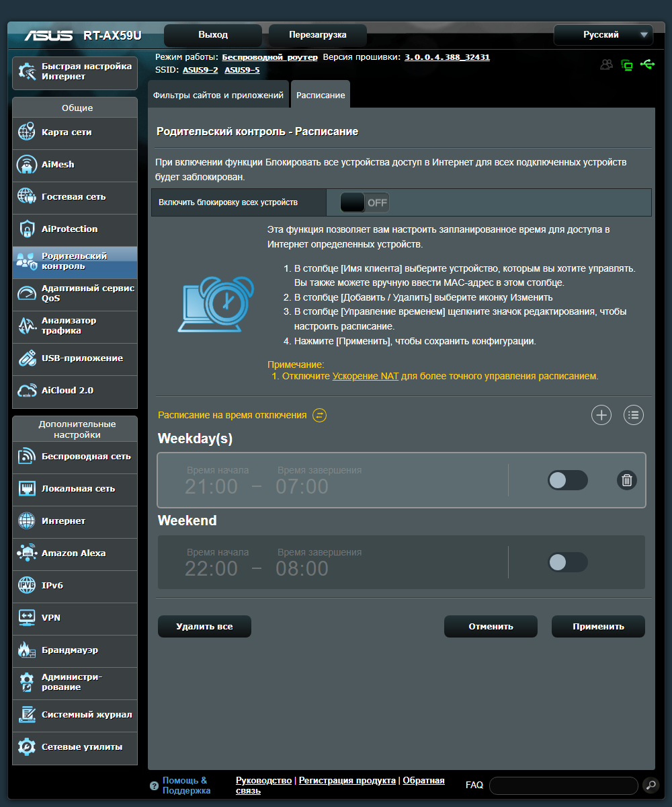Click the Администрирование gear icon

(27, 682)
